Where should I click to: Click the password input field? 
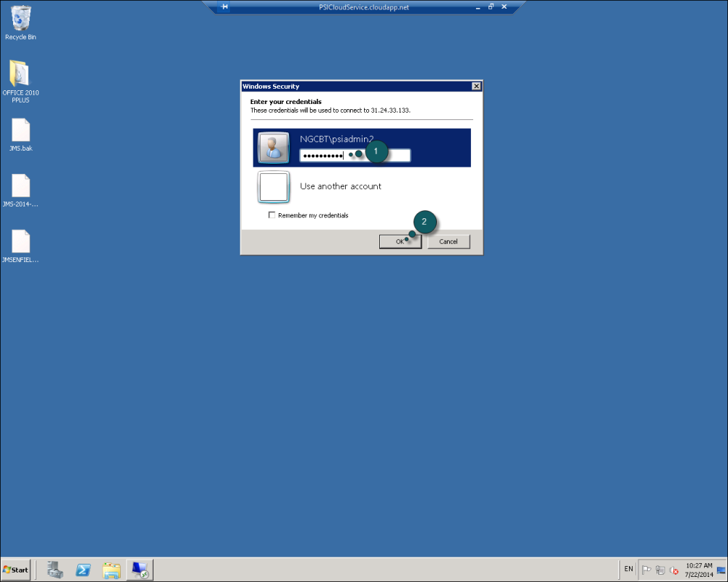pos(355,156)
